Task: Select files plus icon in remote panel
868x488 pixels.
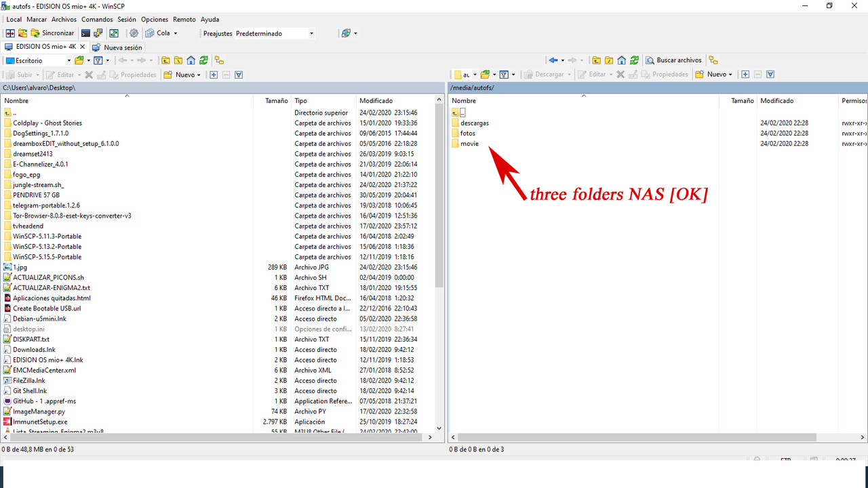Action: [745, 75]
